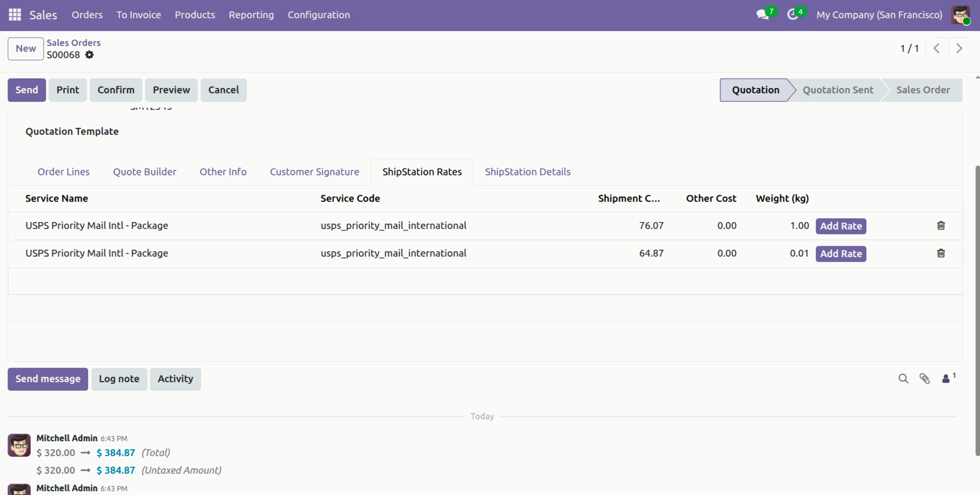Open attachments paperclip icon
The image size is (980, 495).
pos(924,379)
